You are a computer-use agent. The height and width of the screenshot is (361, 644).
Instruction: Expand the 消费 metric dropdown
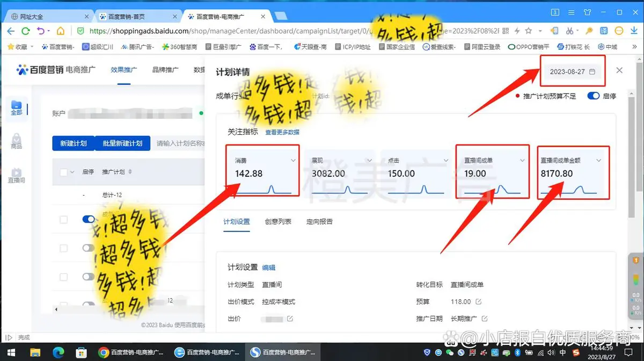click(x=293, y=161)
